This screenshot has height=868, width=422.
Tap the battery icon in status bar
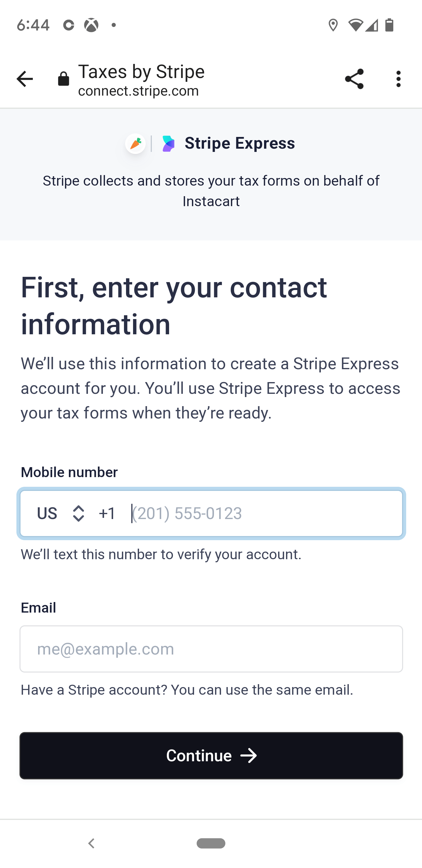(x=389, y=25)
